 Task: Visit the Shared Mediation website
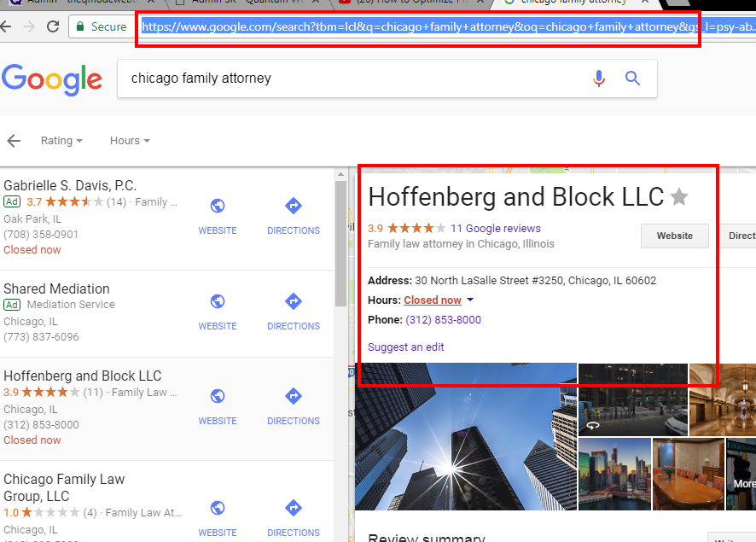(x=218, y=312)
